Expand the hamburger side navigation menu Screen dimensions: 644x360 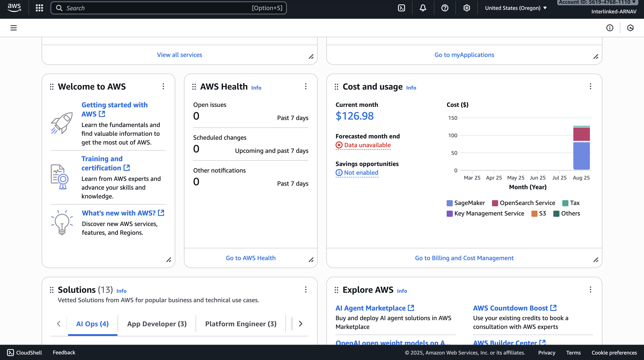[14, 28]
